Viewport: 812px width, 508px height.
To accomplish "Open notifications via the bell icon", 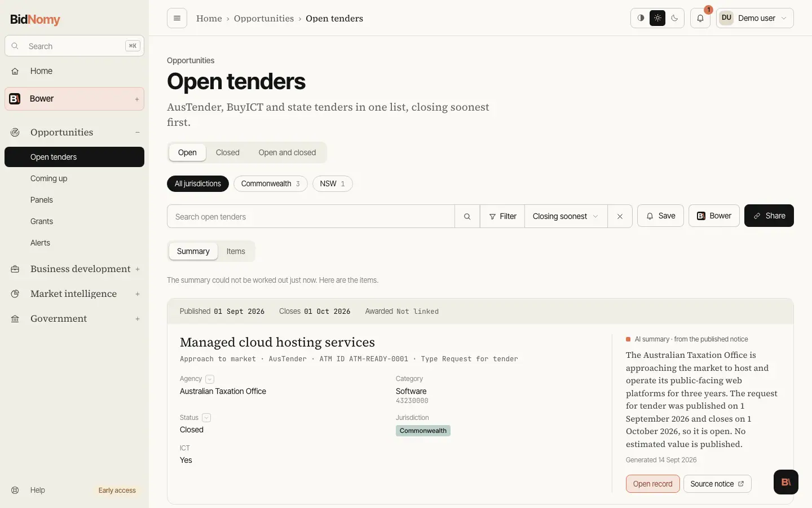I will point(700,18).
